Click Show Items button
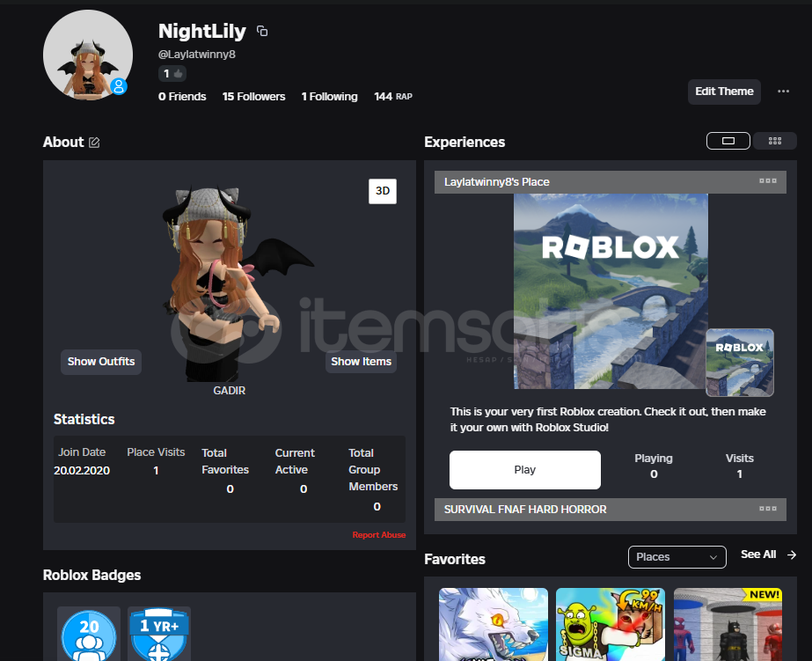This screenshot has width=812, height=661. [x=361, y=362]
